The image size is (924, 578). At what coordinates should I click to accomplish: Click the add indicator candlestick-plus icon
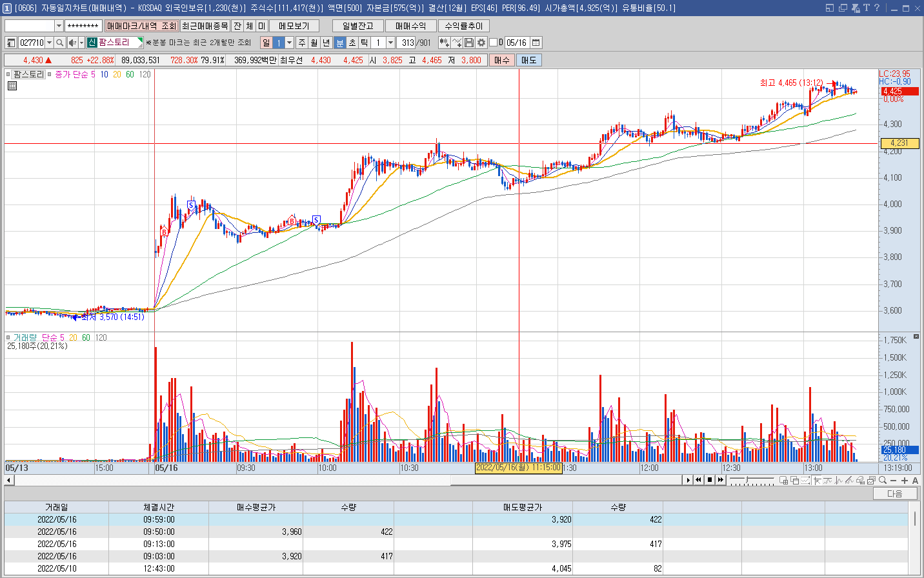click(x=445, y=43)
